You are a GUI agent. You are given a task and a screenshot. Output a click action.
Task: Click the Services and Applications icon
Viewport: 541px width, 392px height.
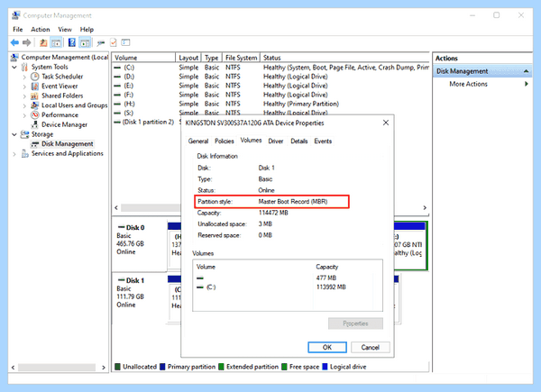tap(25, 153)
